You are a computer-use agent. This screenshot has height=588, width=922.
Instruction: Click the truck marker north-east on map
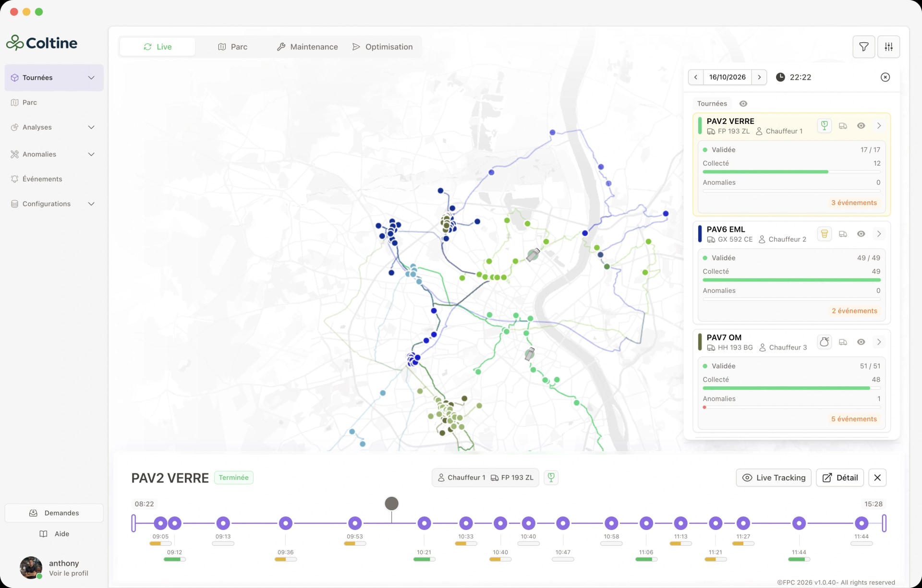[533, 255]
